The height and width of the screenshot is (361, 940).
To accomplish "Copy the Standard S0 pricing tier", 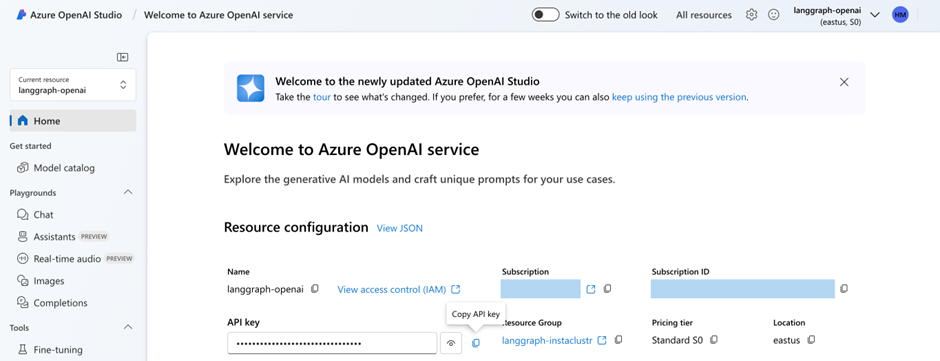I will (713, 340).
